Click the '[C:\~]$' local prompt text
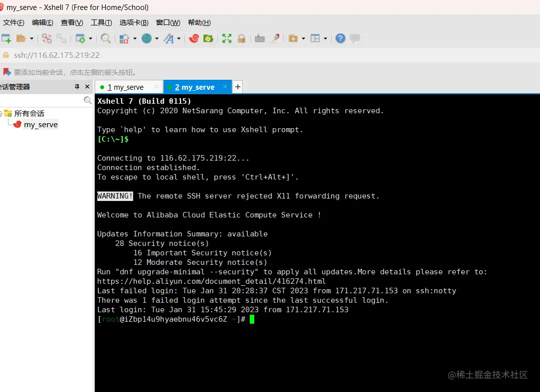This screenshot has height=392, width=540. click(x=113, y=139)
